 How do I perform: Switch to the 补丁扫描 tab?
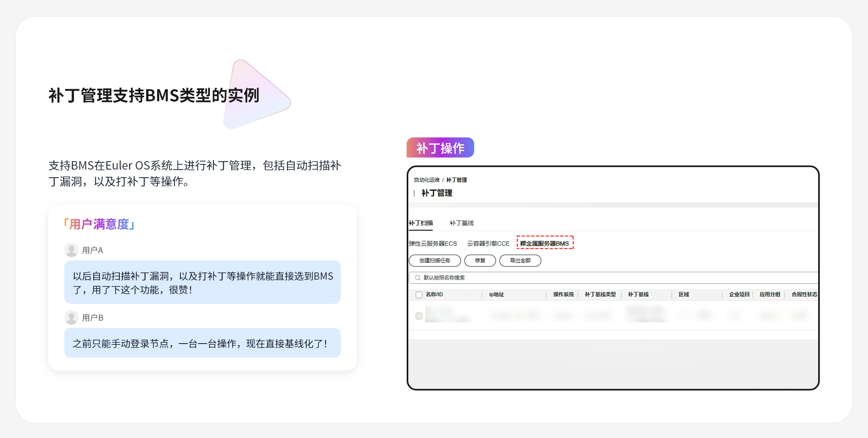tap(421, 223)
